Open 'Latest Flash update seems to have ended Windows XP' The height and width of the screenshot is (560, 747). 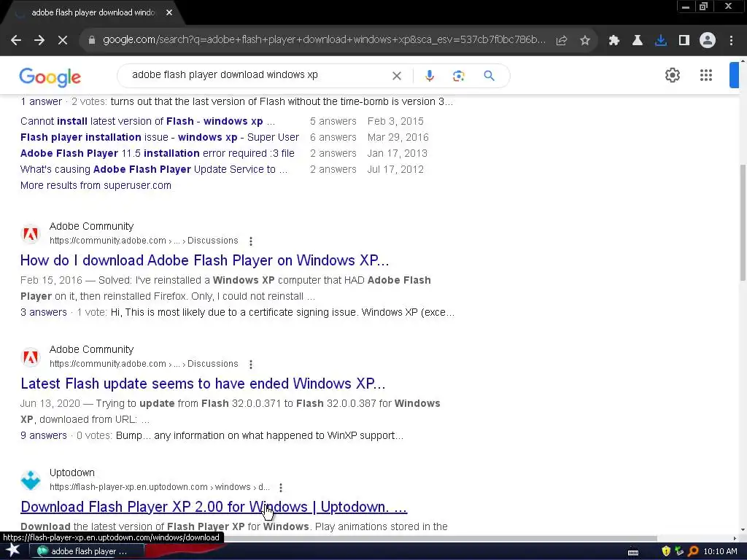pos(203,384)
